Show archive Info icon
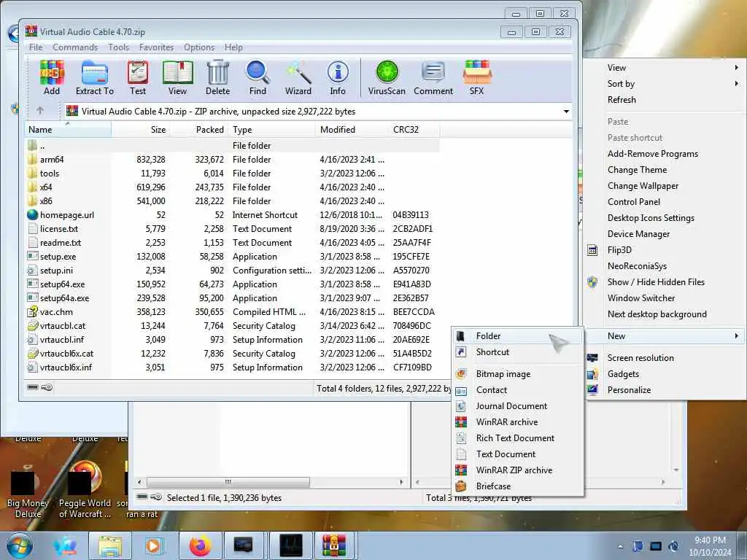This screenshot has height=560, width=747. pyautogui.click(x=338, y=77)
